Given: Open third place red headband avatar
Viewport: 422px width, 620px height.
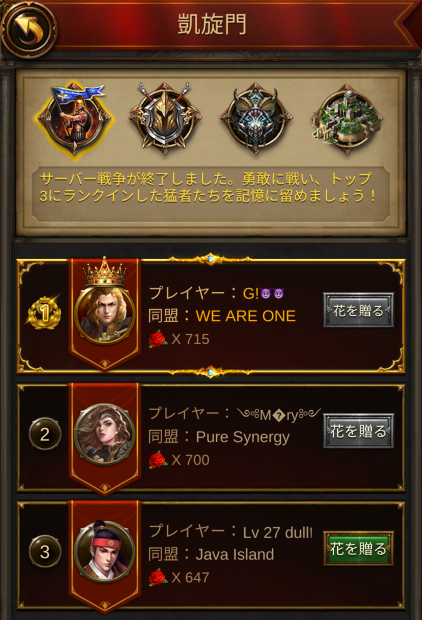Looking at the screenshot, I should pyautogui.click(x=105, y=551).
